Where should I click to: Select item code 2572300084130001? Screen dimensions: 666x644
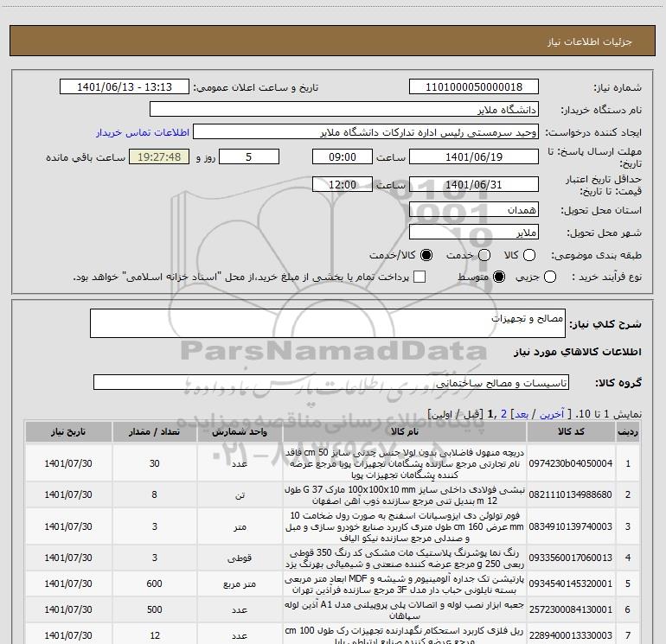click(x=571, y=609)
